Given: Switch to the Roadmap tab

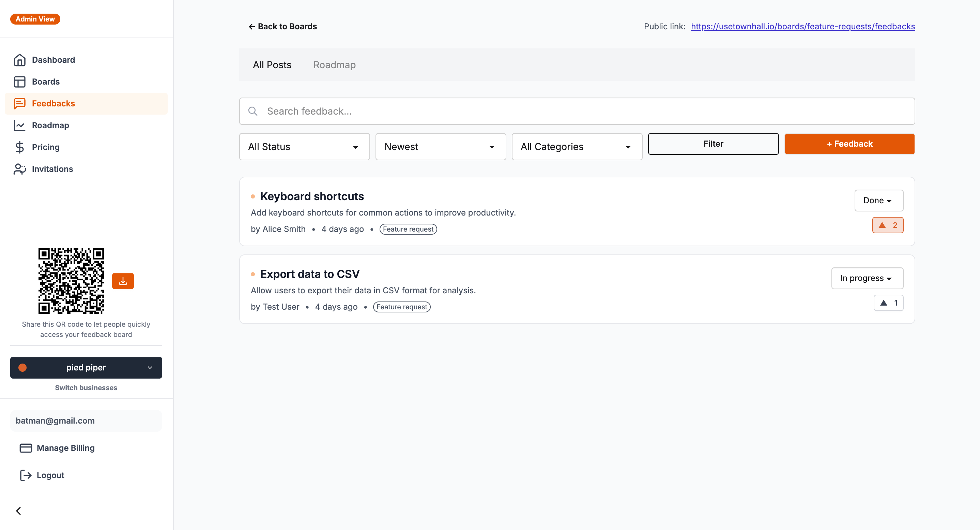Looking at the screenshot, I should click(x=334, y=65).
